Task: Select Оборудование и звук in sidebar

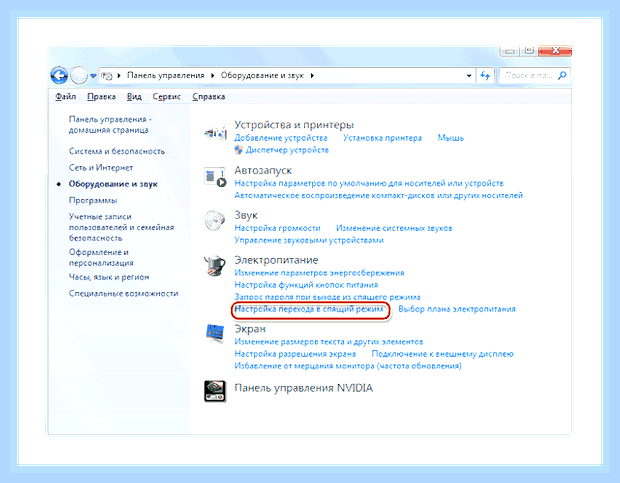Action: click(x=113, y=184)
